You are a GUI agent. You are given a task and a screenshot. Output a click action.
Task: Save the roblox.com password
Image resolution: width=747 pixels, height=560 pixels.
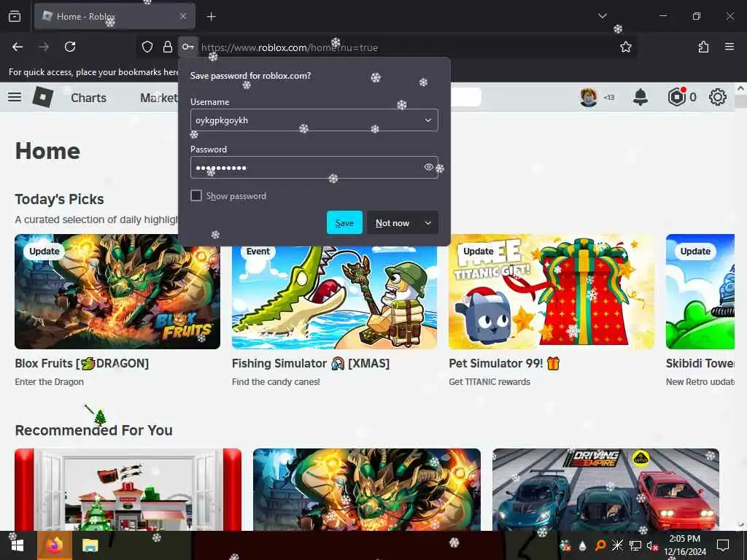(x=344, y=222)
